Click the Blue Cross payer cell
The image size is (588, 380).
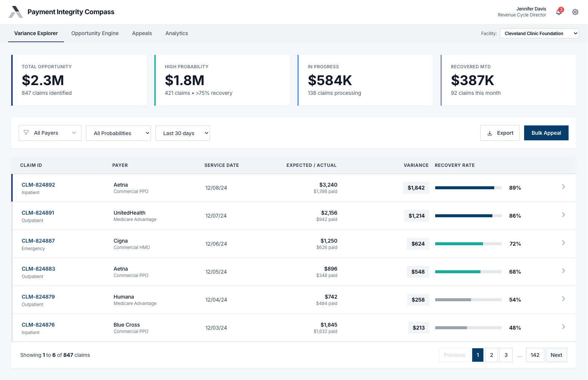131,328
